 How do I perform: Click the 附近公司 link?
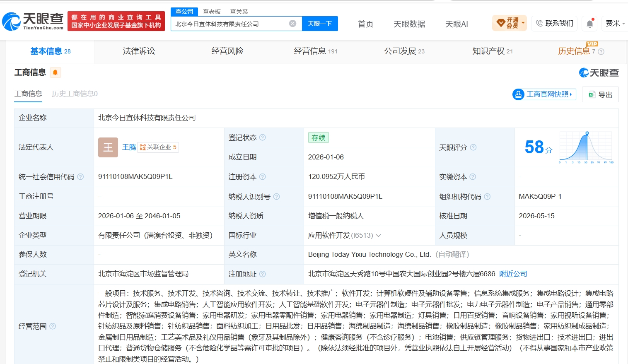[513, 274]
